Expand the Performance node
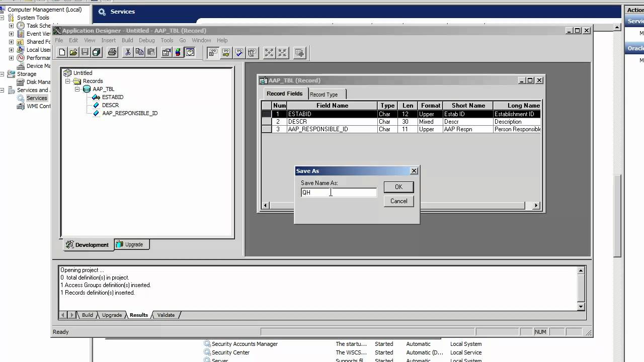644x362 pixels. point(11,58)
